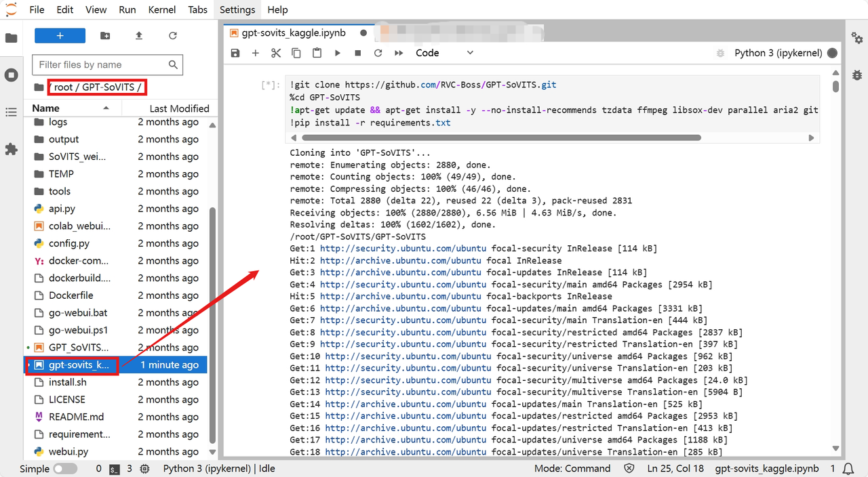The image size is (868, 477).
Task: Click the Python 3 (ipykernel) kernel button
Action: (778, 53)
